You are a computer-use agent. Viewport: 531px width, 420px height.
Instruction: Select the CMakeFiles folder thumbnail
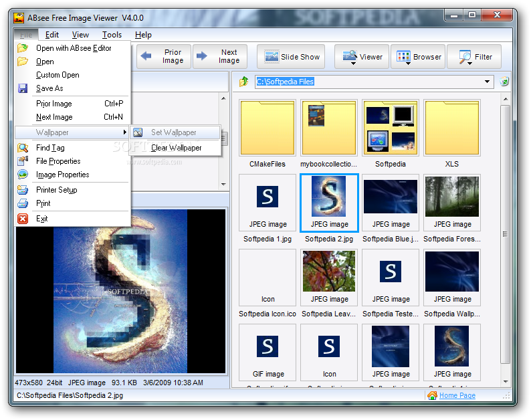[268, 128]
